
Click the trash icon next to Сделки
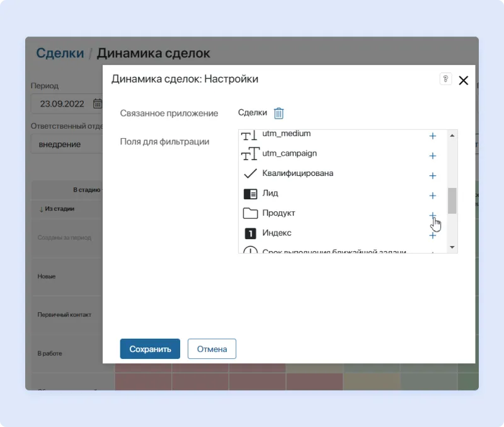click(x=278, y=113)
